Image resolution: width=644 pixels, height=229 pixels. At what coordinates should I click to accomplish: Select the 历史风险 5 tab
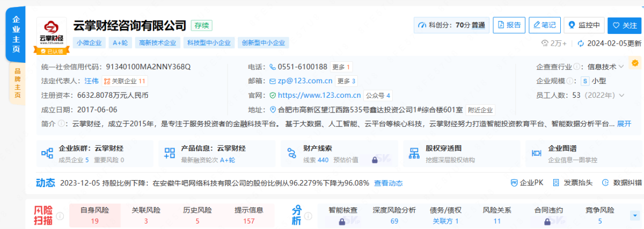tap(197, 215)
